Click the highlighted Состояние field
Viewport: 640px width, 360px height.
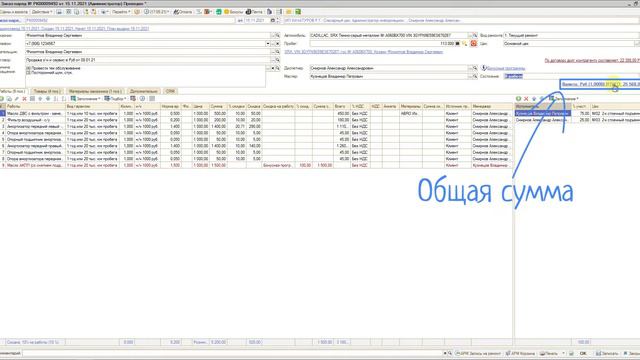pos(571,76)
